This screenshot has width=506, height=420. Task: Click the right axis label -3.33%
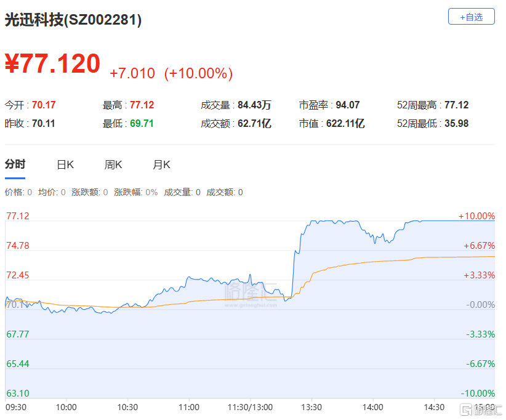pos(480,334)
